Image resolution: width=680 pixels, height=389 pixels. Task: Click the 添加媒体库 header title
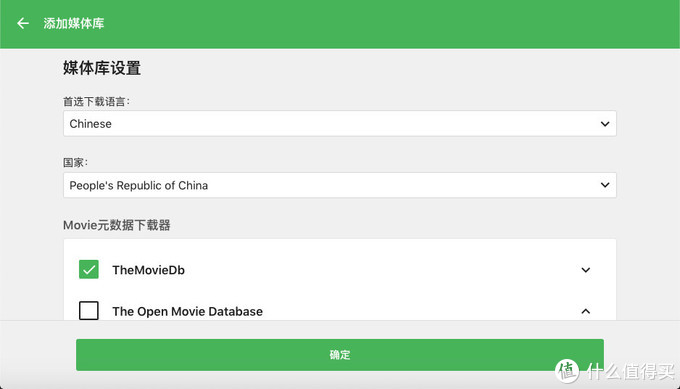pos(74,23)
